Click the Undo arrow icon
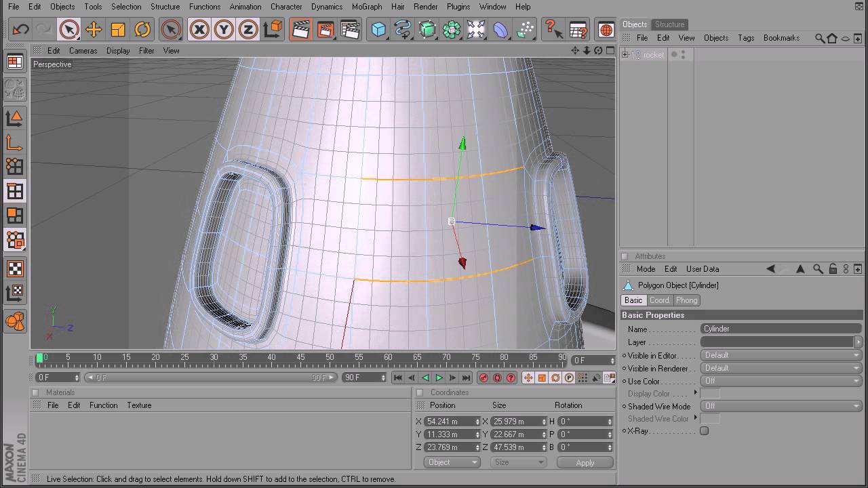The image size is (868, 488). 21,29
